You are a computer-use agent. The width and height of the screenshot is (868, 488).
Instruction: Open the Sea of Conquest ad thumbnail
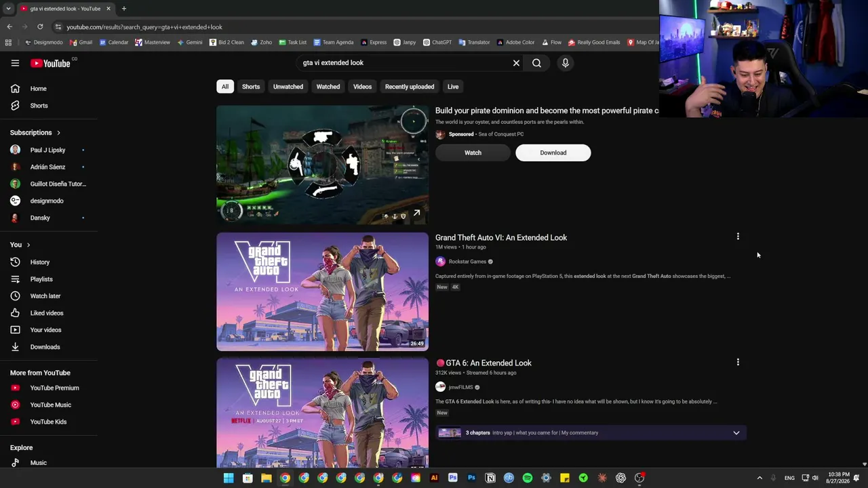323,165
